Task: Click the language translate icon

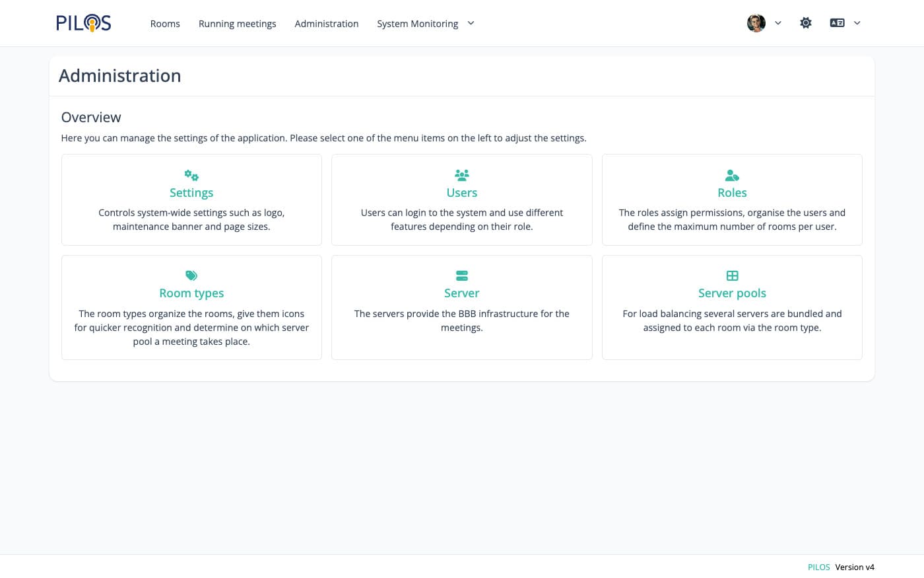Action: coord(837,23)
